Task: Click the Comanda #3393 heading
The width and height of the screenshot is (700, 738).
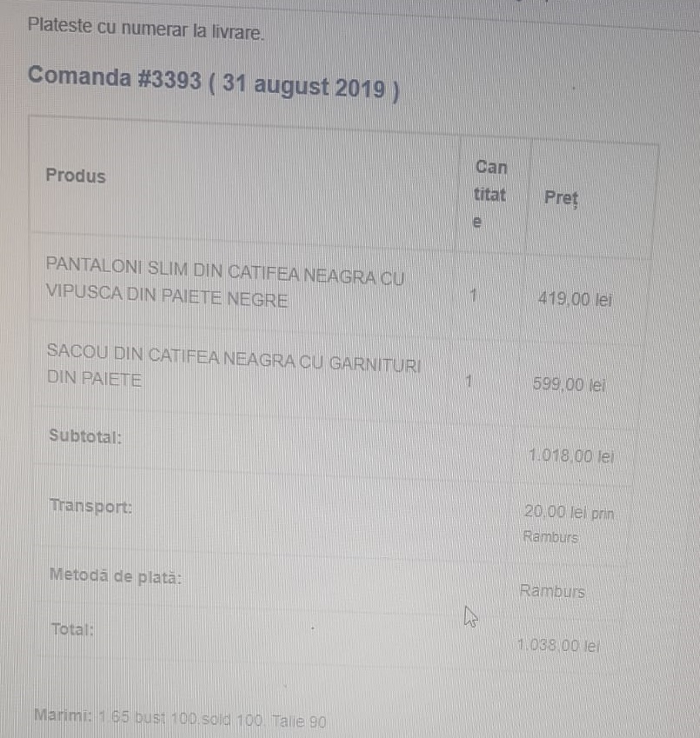Action: [x=213, y=83]
